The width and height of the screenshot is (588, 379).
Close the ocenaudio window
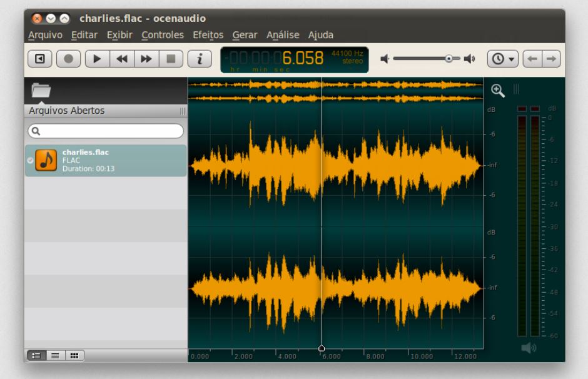coord(37,18)
